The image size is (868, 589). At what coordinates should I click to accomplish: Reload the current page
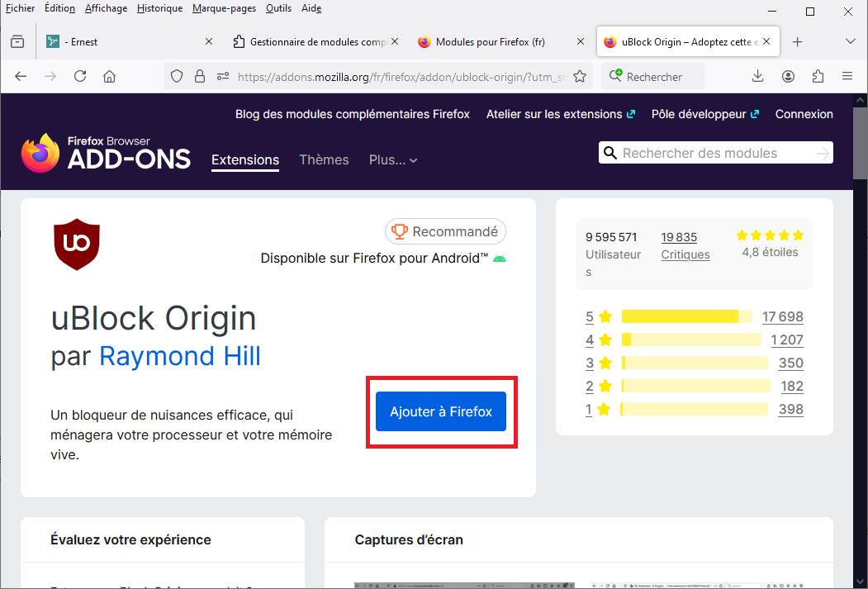tap(80, 77)
